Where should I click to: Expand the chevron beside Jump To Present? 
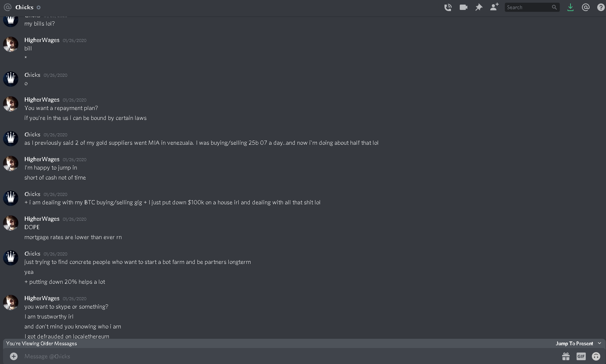600,343
